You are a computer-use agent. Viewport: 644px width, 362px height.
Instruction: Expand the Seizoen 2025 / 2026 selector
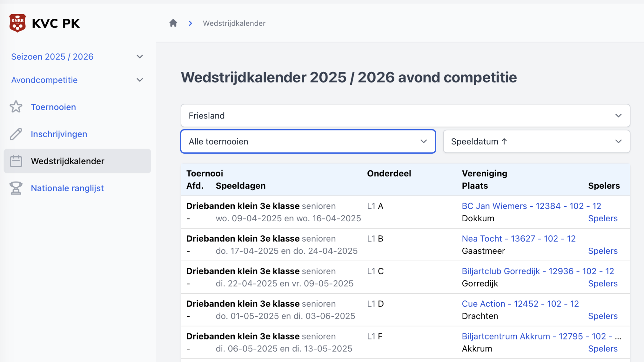coord(77,57)
